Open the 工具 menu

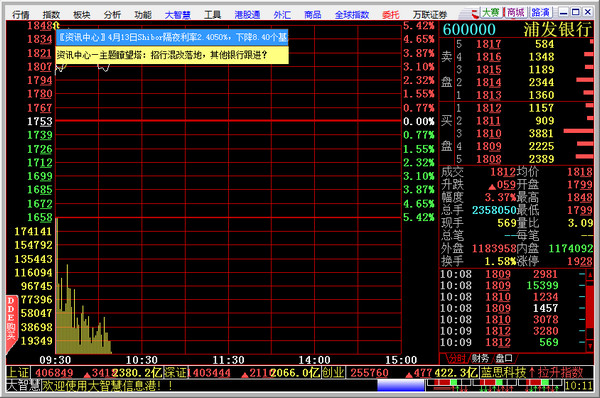click(212, 15)
